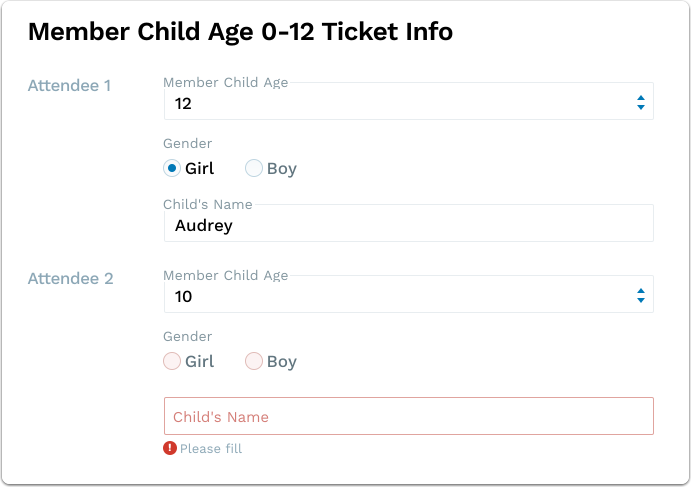Select Boy radio for Attendee 1
The width and height of the screenshot is (691, 487).
[254, 168]
